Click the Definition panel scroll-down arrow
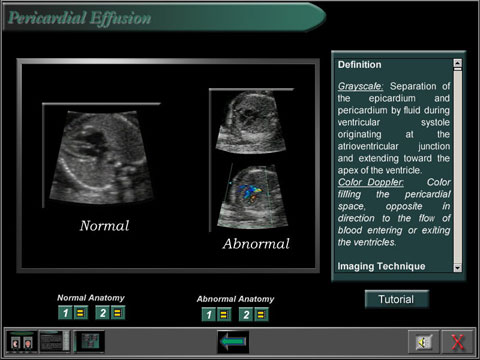The width and height of the screenshot is (480, 360). coord(458,267)
